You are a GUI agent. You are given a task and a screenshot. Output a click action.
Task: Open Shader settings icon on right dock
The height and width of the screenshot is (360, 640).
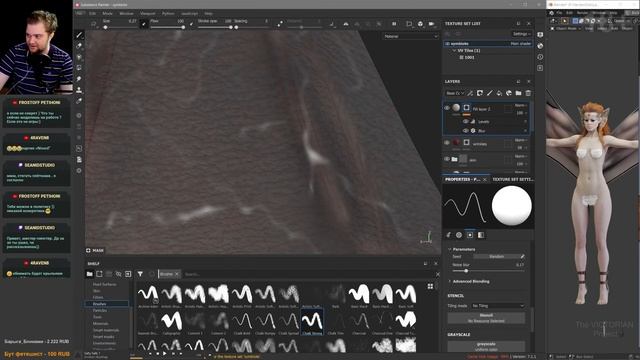pyautogui.click(x=540, y=46)
